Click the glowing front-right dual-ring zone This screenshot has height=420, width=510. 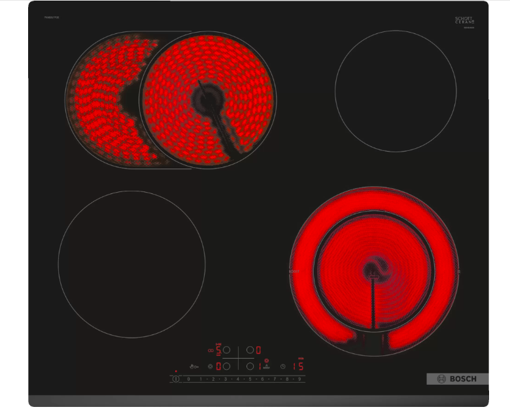point(372,270)
